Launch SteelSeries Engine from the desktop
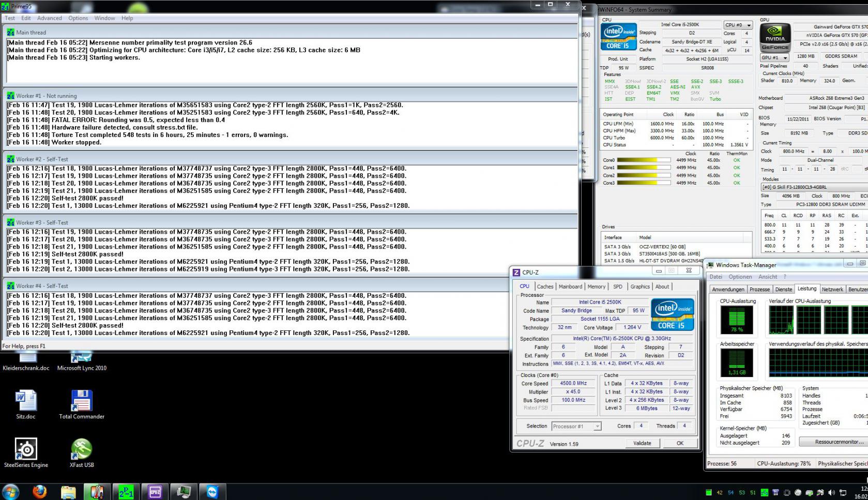Image resolution: width=868 pixels, height=500 pixels. pyautogui.click(x=26, y=453)
